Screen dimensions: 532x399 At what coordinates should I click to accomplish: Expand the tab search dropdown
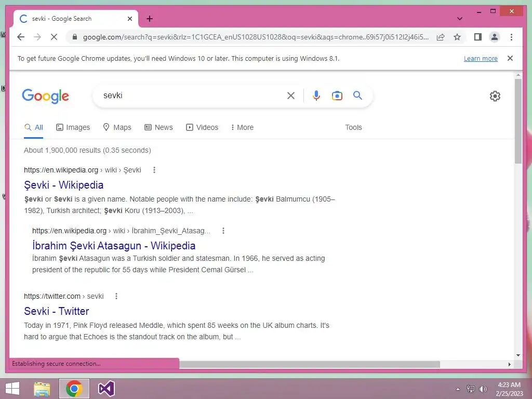pos(459,19)
